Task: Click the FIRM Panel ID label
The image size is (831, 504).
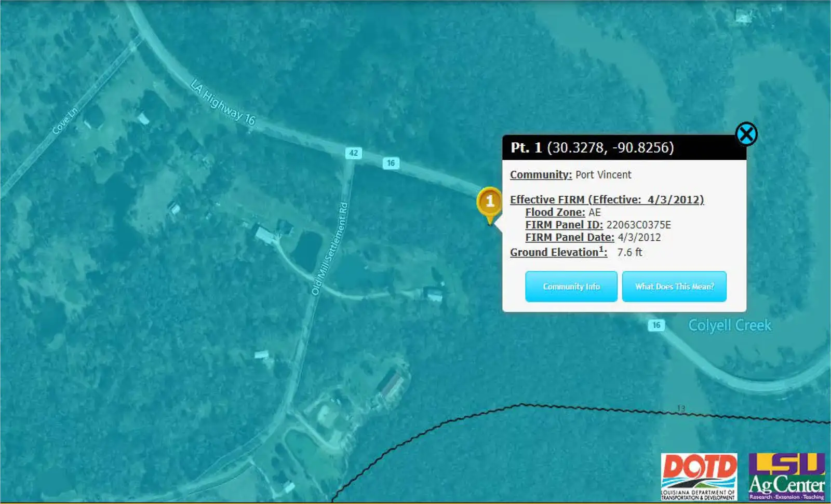Action: coord(564,225)
